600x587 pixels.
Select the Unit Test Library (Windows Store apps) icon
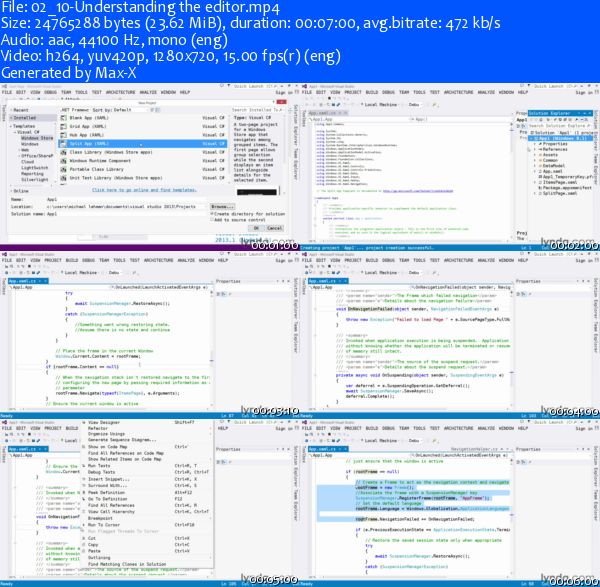[x=64, y=178]
